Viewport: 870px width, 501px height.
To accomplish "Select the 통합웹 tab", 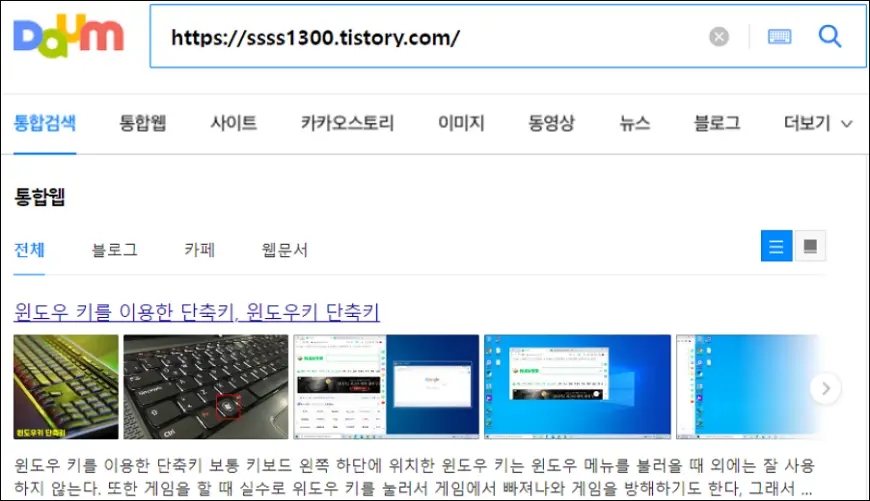I will [x=143, y=124].
